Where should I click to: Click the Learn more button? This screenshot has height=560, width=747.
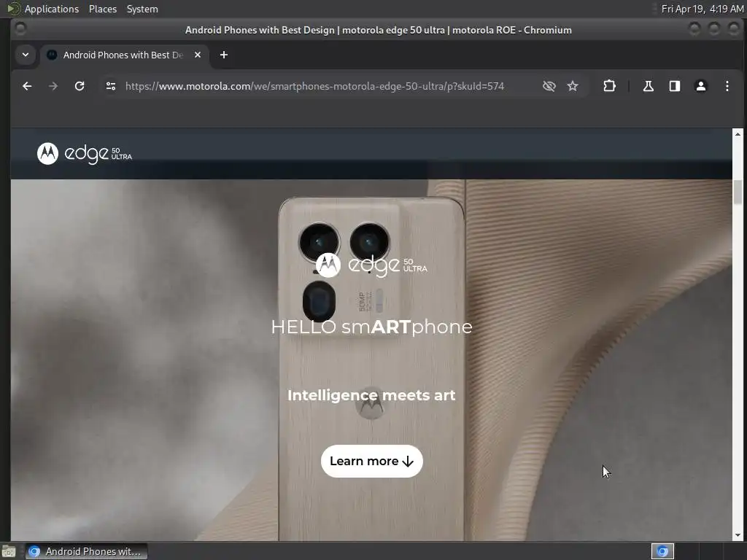pyautogui.click(x=371, y=461)
